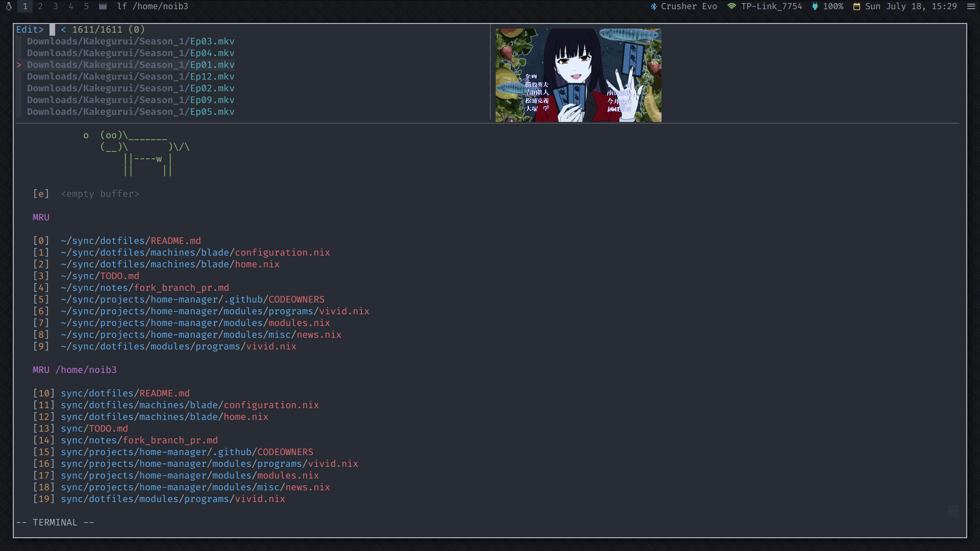Click the calendar icon beside the date
980x551 pixels.
pyautogui.click(x=856, y=7)
